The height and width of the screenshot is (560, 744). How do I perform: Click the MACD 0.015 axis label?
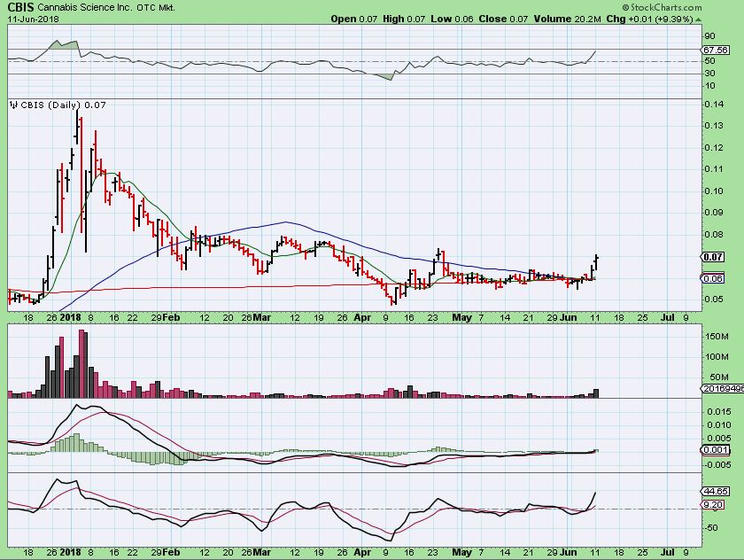click(x=719, y=411)
